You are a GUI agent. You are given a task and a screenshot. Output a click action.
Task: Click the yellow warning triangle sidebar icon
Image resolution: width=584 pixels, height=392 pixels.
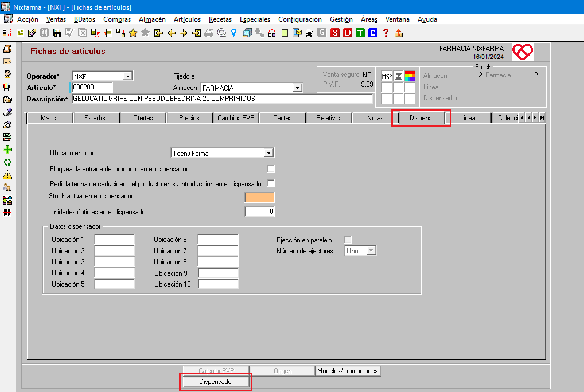pos(7,175)
